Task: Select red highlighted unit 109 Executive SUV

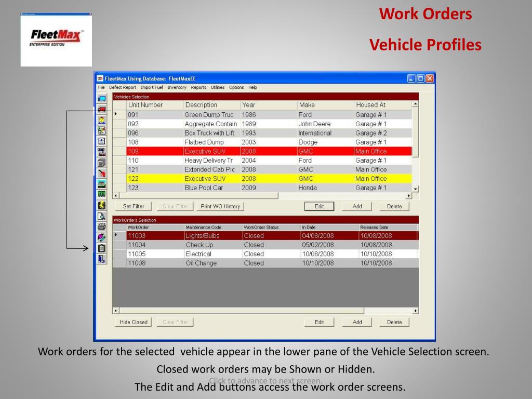Action: point(262,151)
